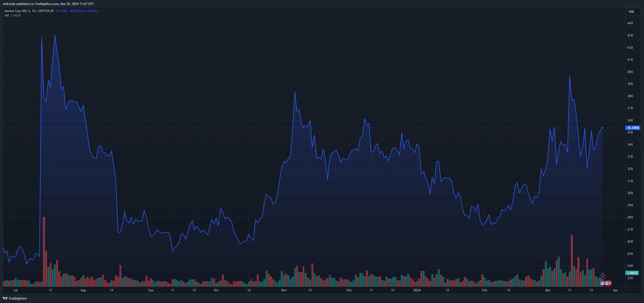Image resolution: width=644 pixels, height=303 pixels.
Task: Select the Nov label on the time axis
Action: pyautogui.click(x=284, y=290)
